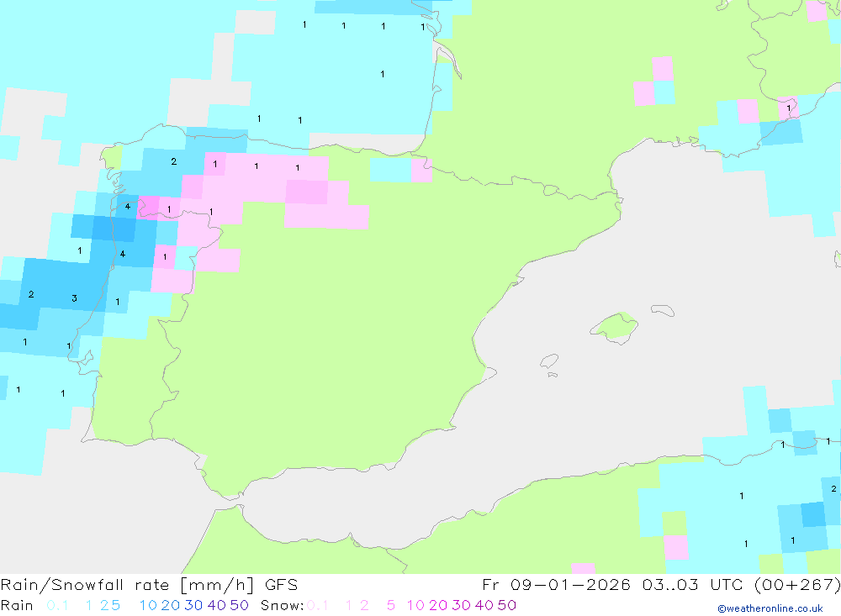Click the "Rain/Snowfall rate [mm/h]" title text

[x=127, y=585]
